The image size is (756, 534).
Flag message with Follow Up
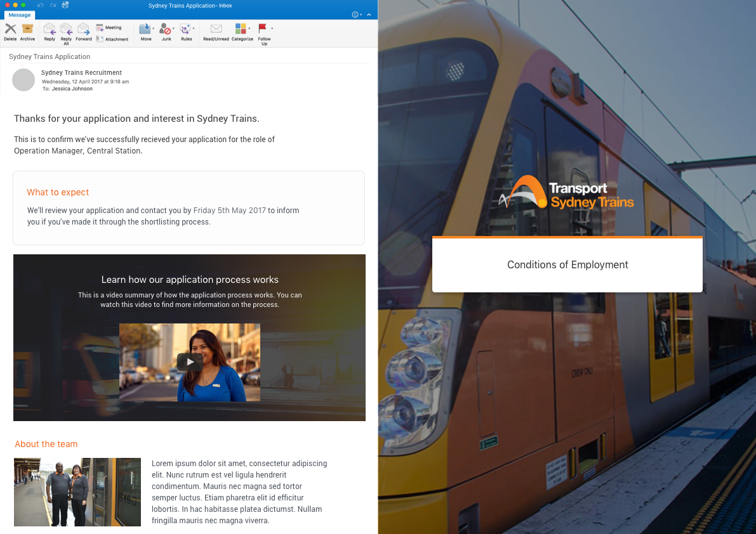263,34
